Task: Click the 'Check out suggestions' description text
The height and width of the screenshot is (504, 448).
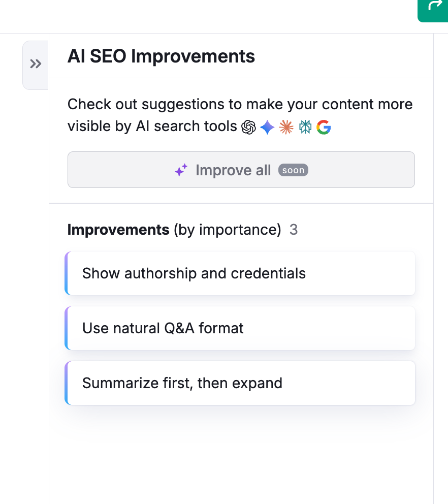Action: [240, 105]
